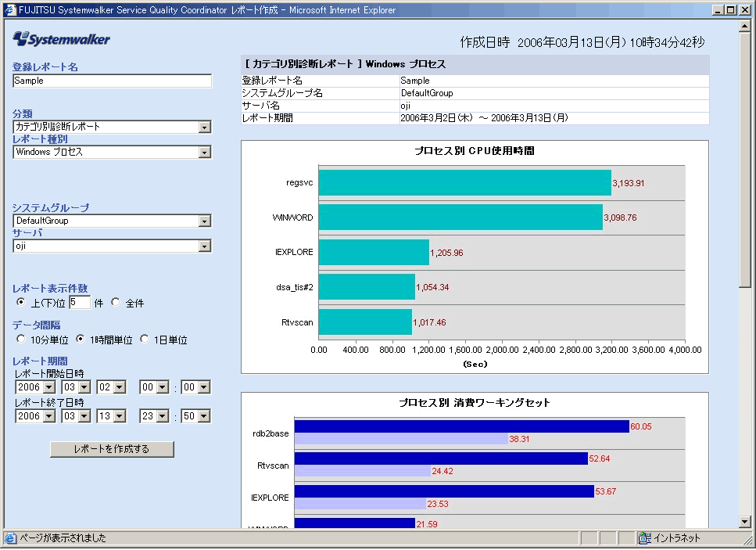This screenshot has height=550, width=756.
Task: Click the 登録レポート名 input field
Action: click(x=112, y=81)
